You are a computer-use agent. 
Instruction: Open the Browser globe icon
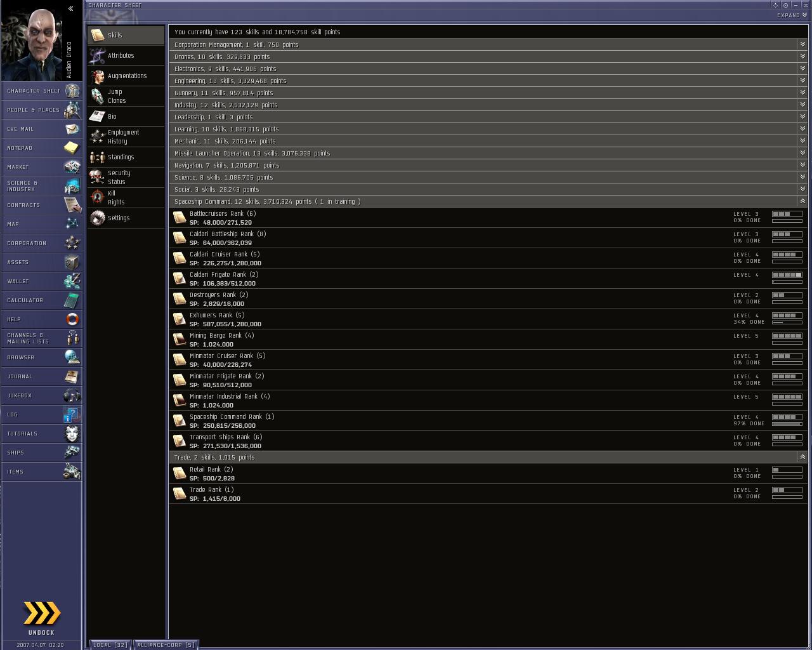72,357
